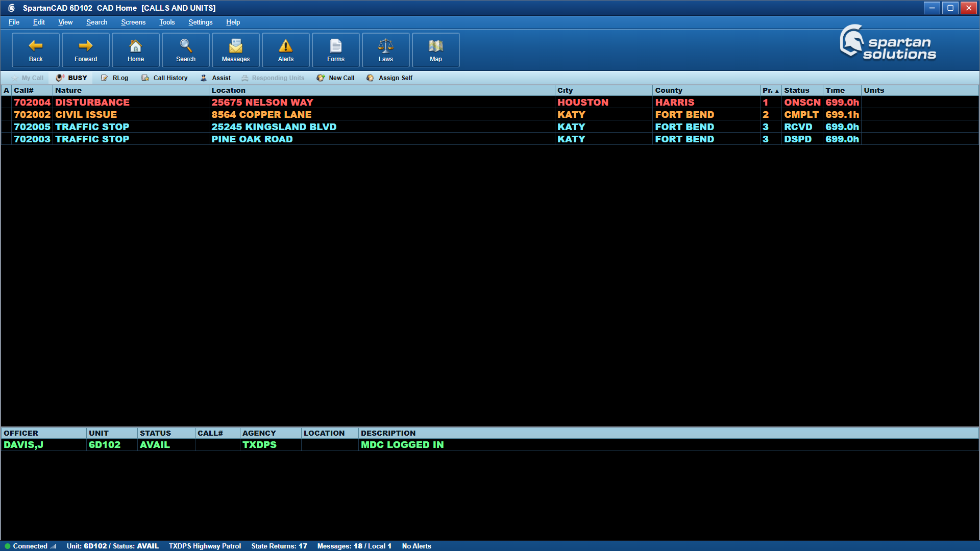Set unit status to BUSY
Screen dimensions: 980x551
(71, 78)
